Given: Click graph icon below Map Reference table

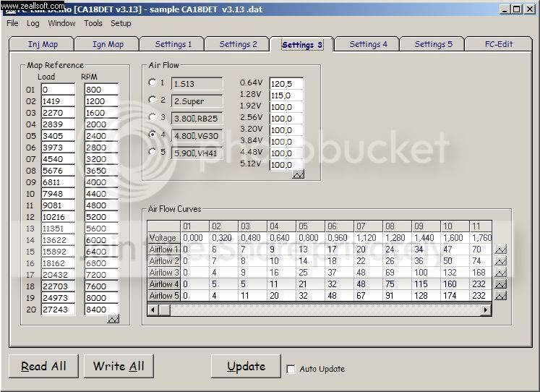Looking at the screenshot, I should pos(113,319).
